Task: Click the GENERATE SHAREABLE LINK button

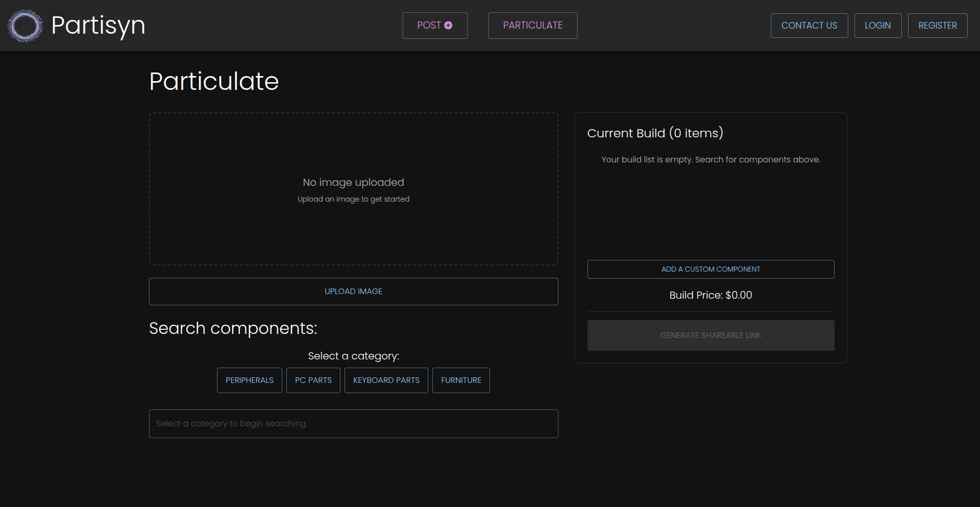Action: 710,335
